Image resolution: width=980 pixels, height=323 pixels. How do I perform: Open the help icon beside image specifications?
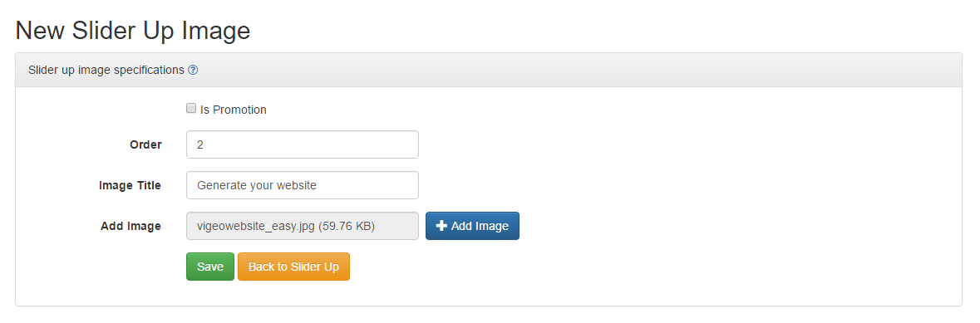193,70
